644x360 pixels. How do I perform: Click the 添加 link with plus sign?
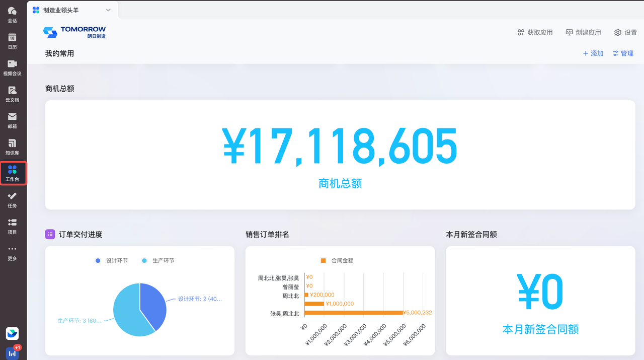tap(593, 53)
